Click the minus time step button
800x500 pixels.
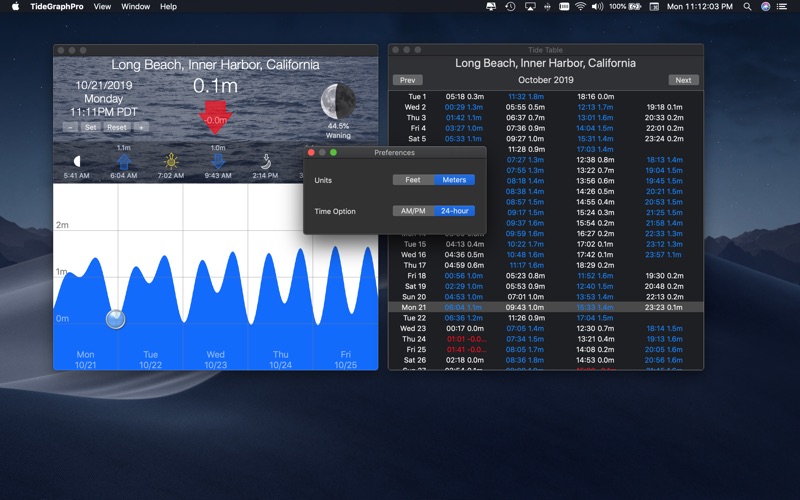point(70,128)
